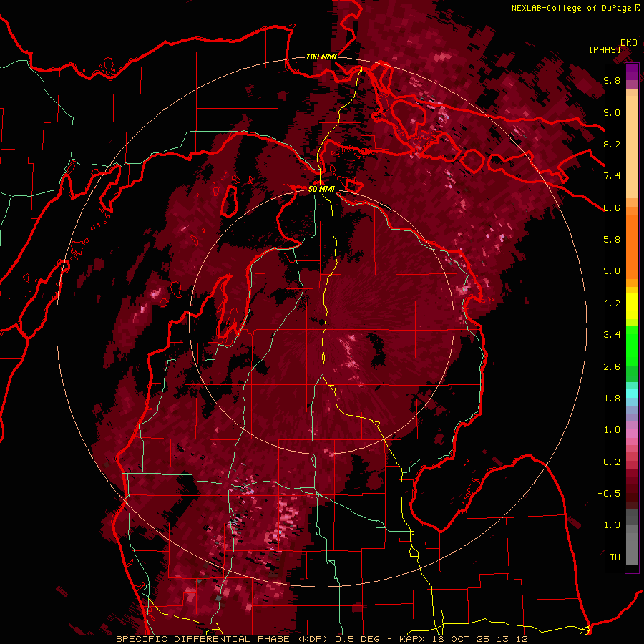Click the 5.8 legend value
This screenshot has width=644, height=644.
click(612, 240)
